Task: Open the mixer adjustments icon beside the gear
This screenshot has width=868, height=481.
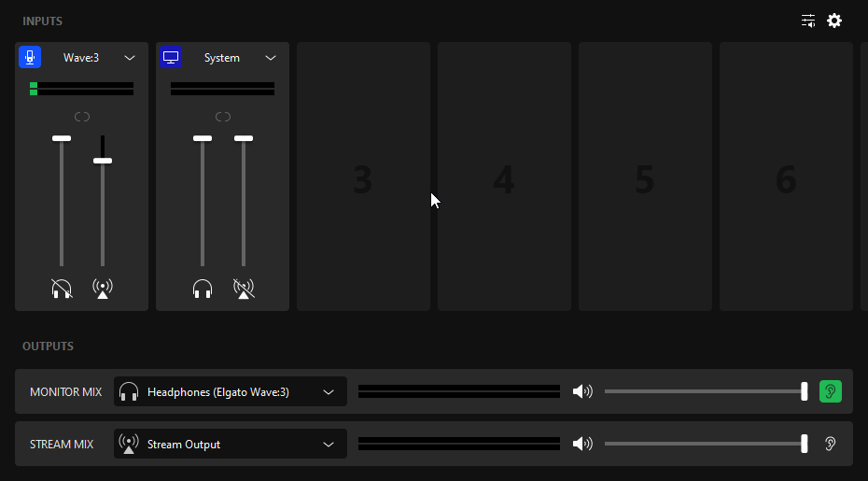Action: [x=808, y=21]
